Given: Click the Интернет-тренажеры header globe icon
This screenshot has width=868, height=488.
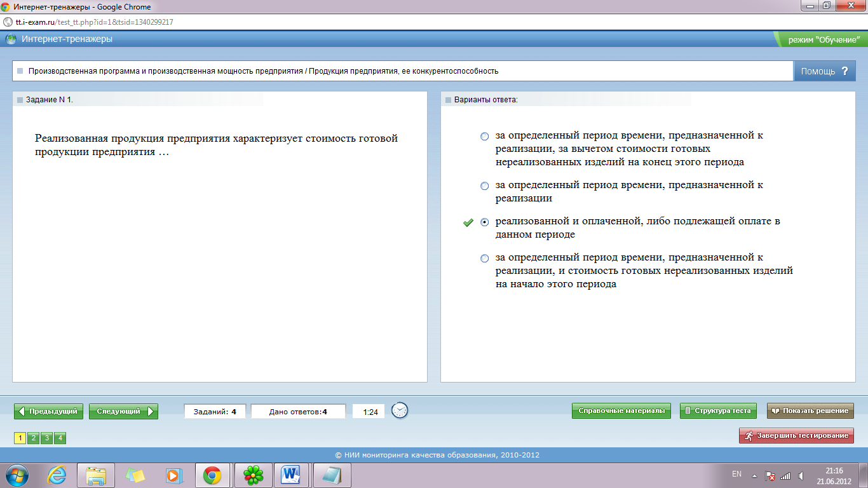Looking at the screenshot, I should pos(11,39).
